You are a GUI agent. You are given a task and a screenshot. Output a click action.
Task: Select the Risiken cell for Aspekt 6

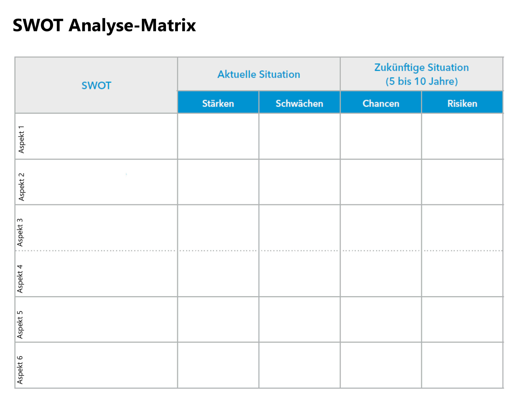(x=462, y=365)
